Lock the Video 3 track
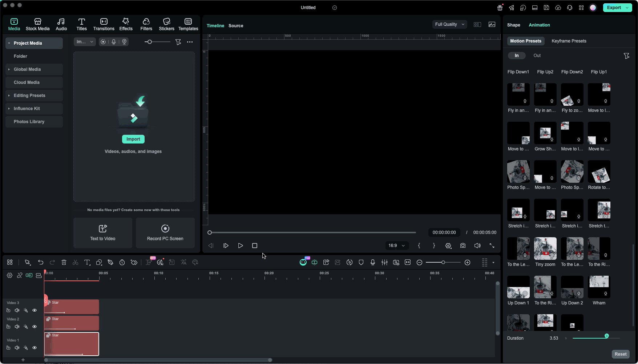Screen dimensions: 638x364 click(x=9, y=311)
